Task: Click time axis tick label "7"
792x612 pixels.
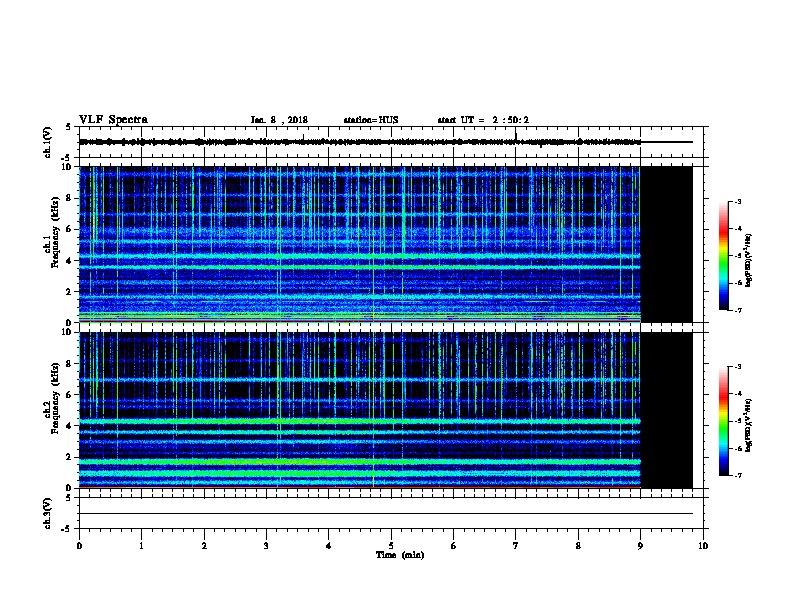Action: (x=516, y=546)
